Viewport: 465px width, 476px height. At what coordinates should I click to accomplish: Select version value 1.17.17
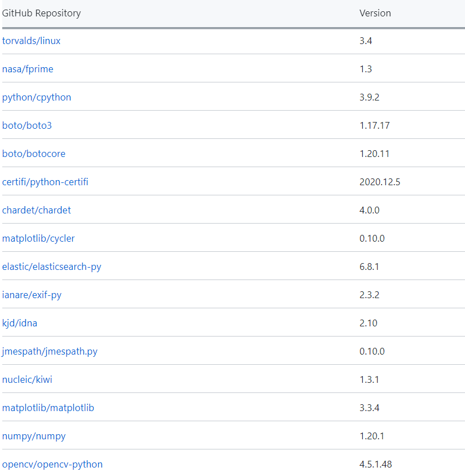(375, 125)
